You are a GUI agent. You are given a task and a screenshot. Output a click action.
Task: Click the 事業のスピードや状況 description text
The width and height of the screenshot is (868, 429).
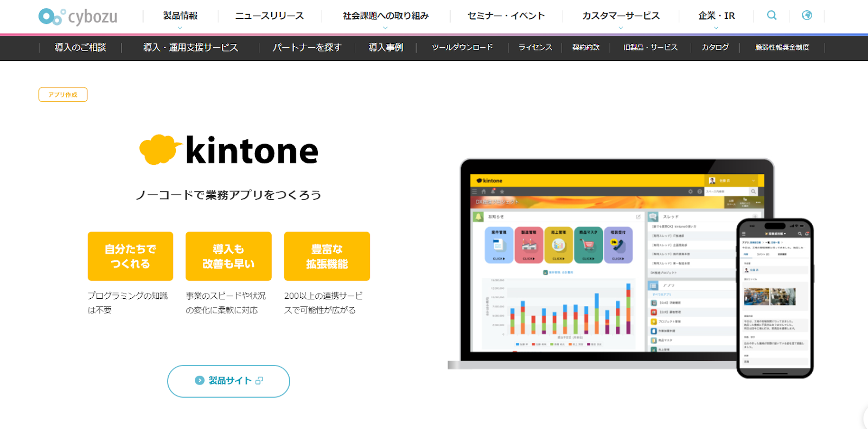click(x=226, y=303)
